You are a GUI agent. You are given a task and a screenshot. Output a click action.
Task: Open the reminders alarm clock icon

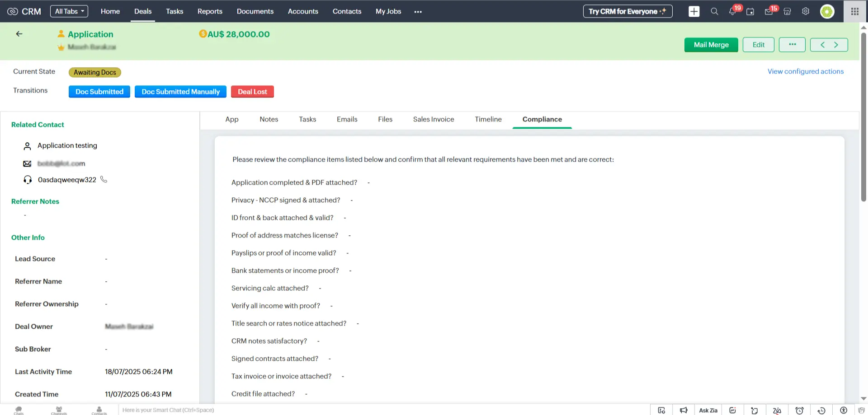[800, 410]
